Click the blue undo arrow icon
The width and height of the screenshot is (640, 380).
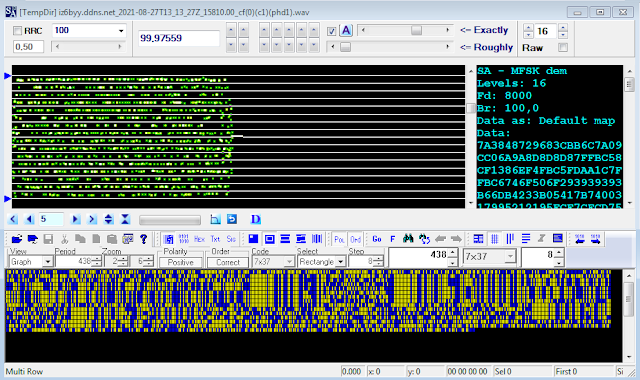coord(232,220)
